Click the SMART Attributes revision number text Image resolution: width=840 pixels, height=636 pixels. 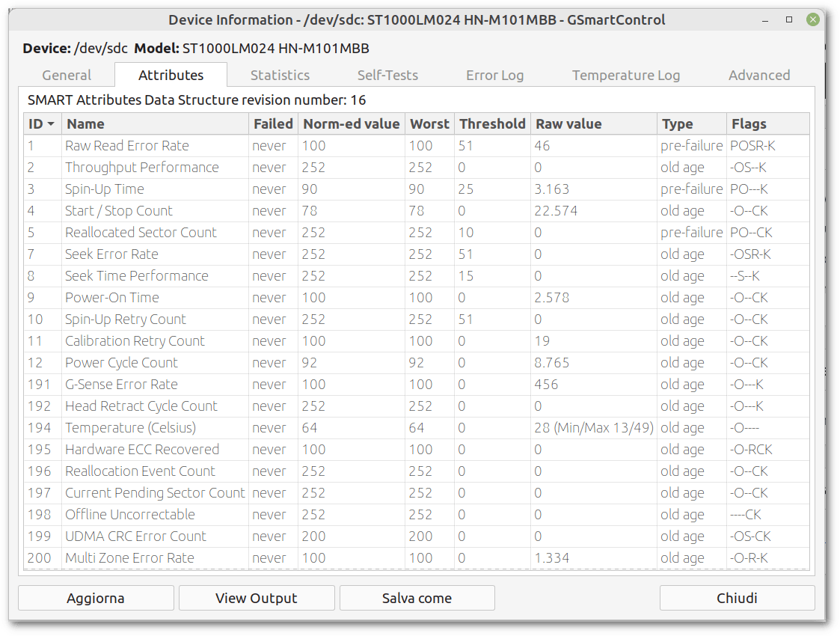pyautogui.click(x=197, y=100)
